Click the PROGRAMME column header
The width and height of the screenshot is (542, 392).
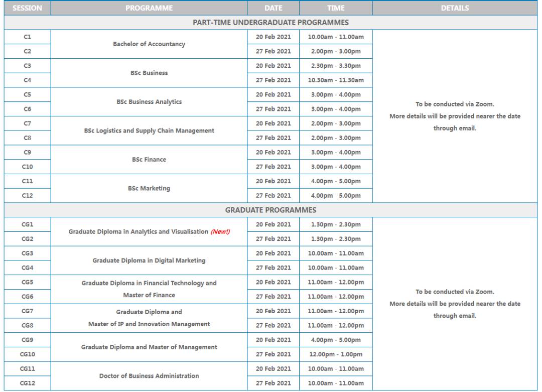tap(149, 8)
